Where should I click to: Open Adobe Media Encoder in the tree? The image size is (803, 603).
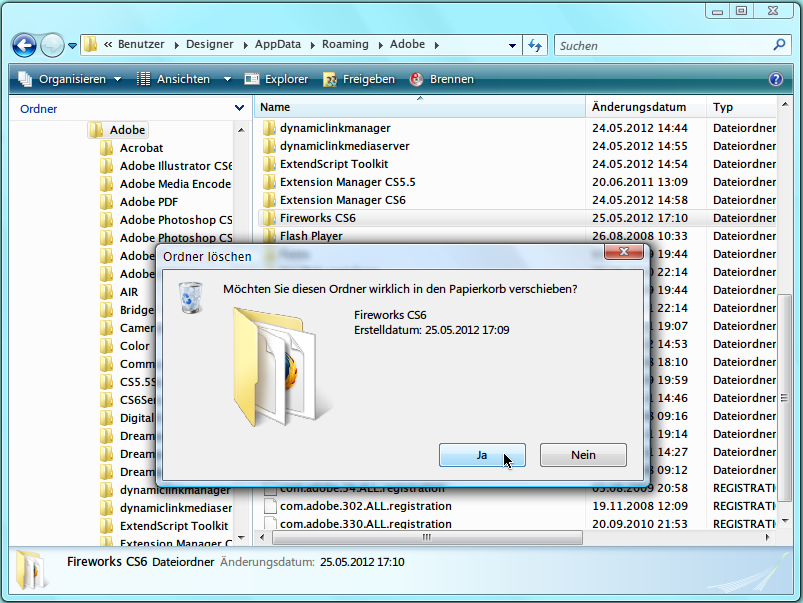(176, 184)
